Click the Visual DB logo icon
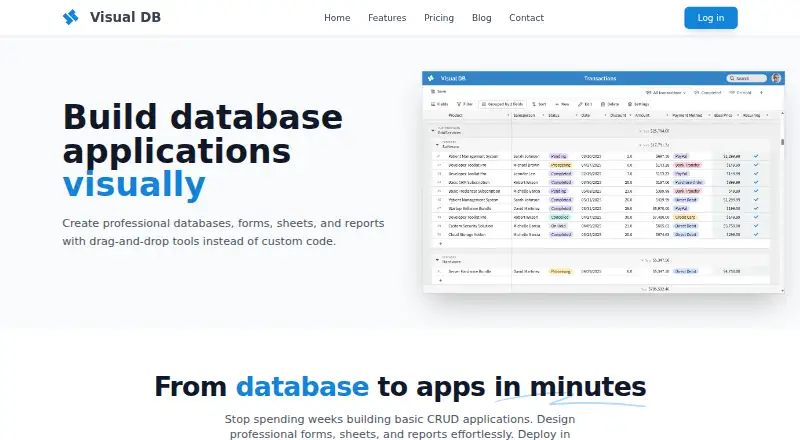The width and height of the screenshot is (800, 440). pyautogui.click(x=70, y=17)
